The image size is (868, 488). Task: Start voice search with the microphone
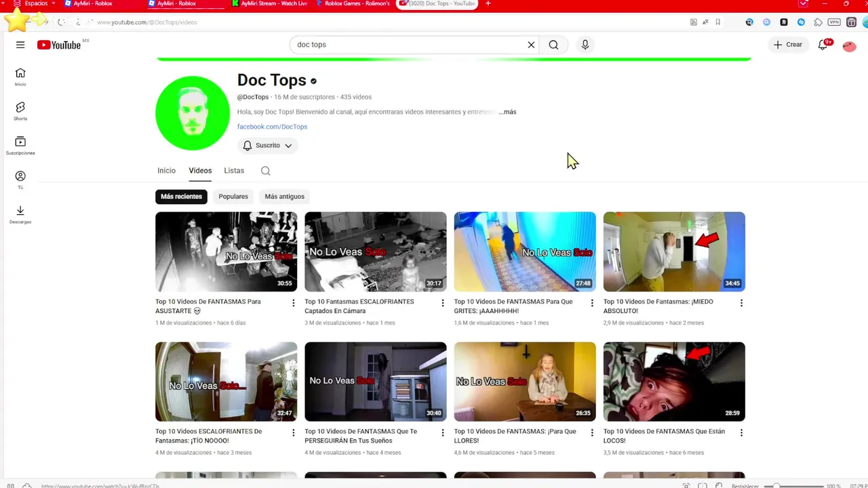click(585, 45)
